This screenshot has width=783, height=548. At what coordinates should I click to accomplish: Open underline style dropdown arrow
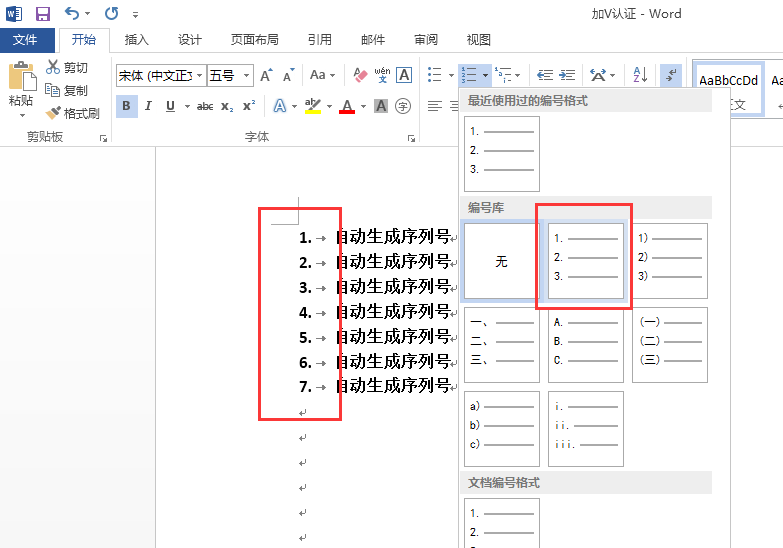coord(187,106)
